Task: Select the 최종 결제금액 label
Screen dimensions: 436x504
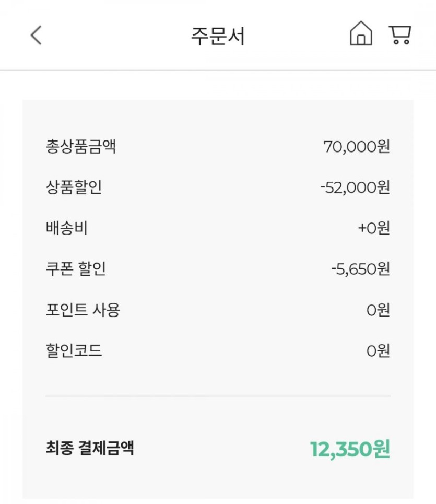Action: tap(90, 448)
